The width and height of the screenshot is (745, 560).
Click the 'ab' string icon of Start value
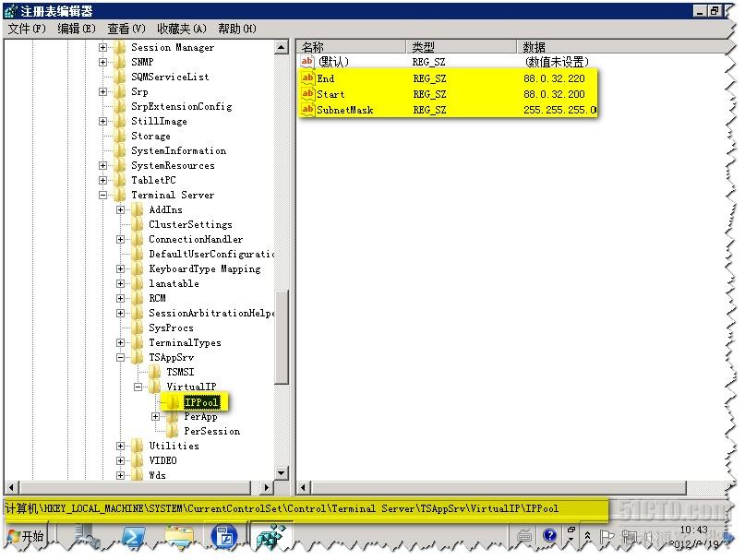pyautogui.click(x=308, y=93)
